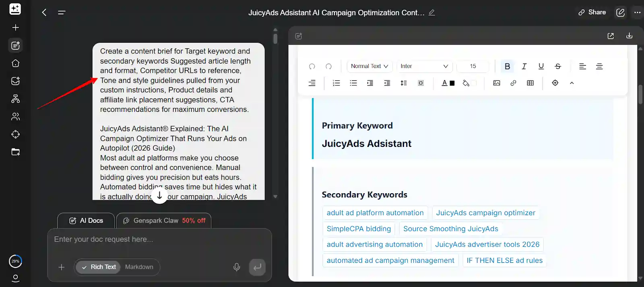Align text left
The height and width of the screenshot is (287, 644).
[582, 66]
